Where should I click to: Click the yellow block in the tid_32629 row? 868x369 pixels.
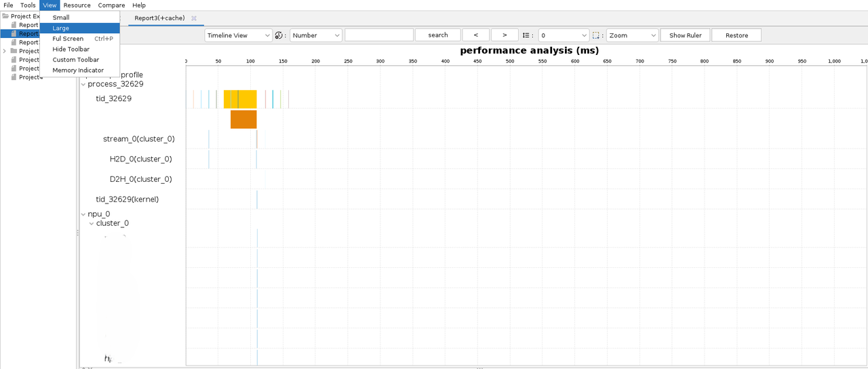pyautogui.click(x=240, y=99)
